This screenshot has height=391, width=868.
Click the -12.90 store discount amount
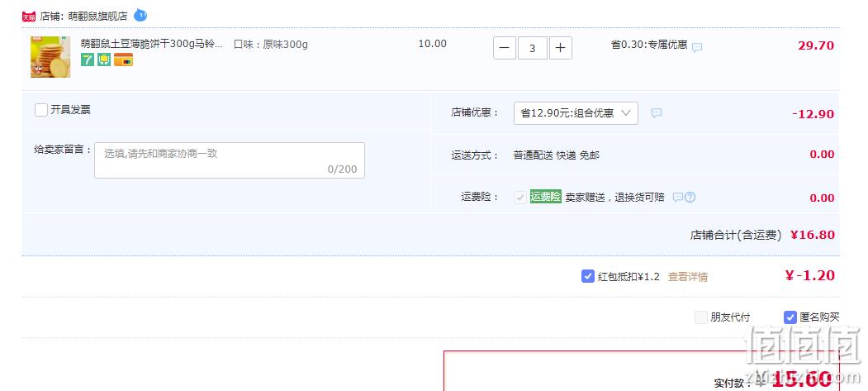[813, 114]
